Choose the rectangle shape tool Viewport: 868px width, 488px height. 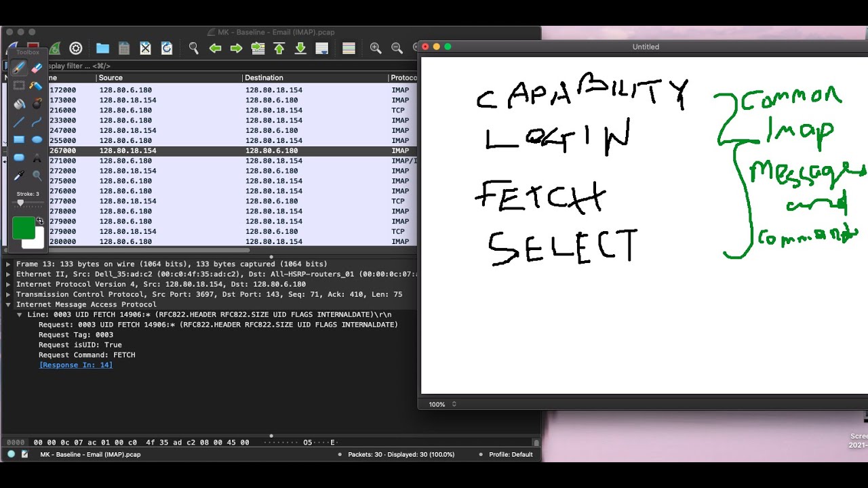(18, 139)
